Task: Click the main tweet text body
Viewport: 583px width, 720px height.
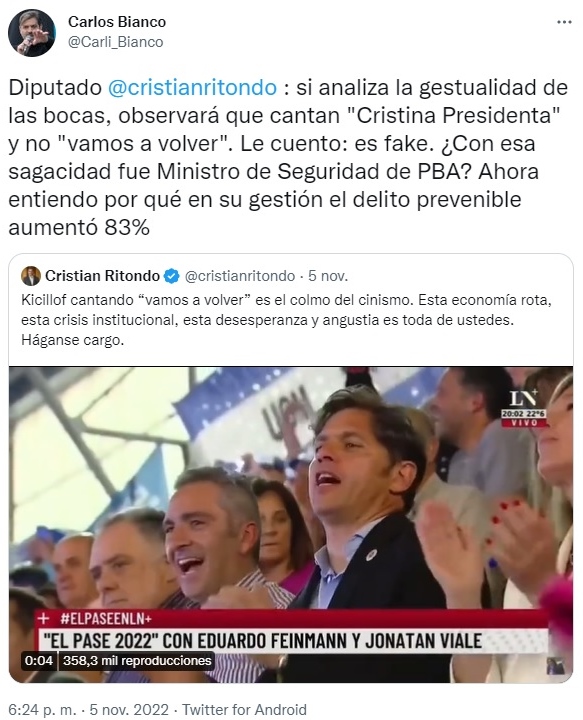Action: tap(288, 158)
